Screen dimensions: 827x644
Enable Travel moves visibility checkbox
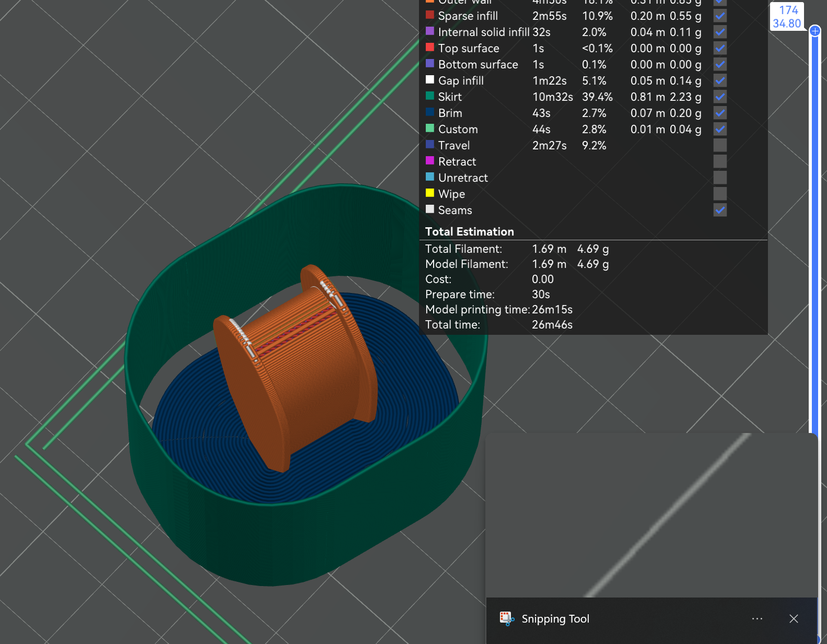[720, 145]
